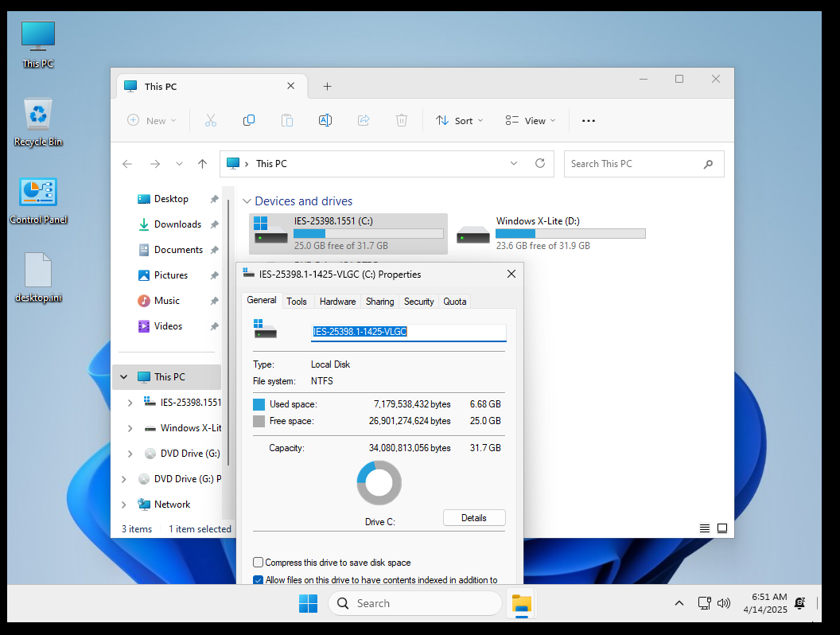Open the Windows Start button
840x635 pixels.
pos(308,603)
